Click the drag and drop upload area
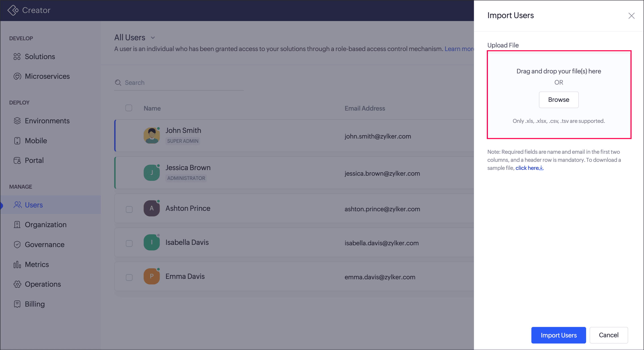The image size is (644, 350). [x=559, y=95]
